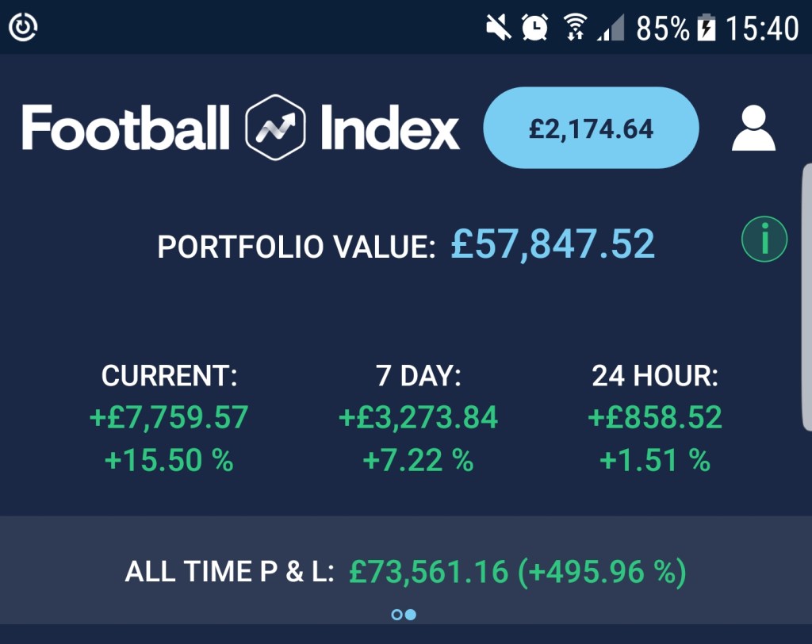Viewport: 812px width, 644px height.
Task: Tap the alarm clock status icon
Action: (534, 29)
